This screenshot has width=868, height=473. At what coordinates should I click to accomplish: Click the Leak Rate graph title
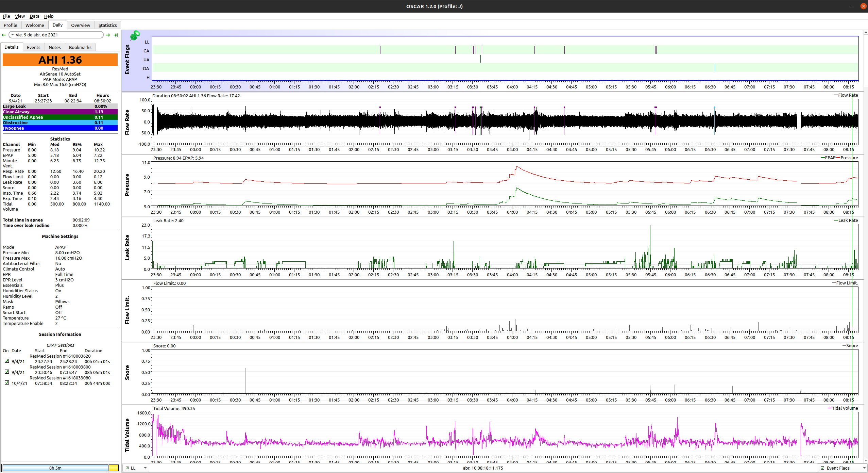[127, 247]
